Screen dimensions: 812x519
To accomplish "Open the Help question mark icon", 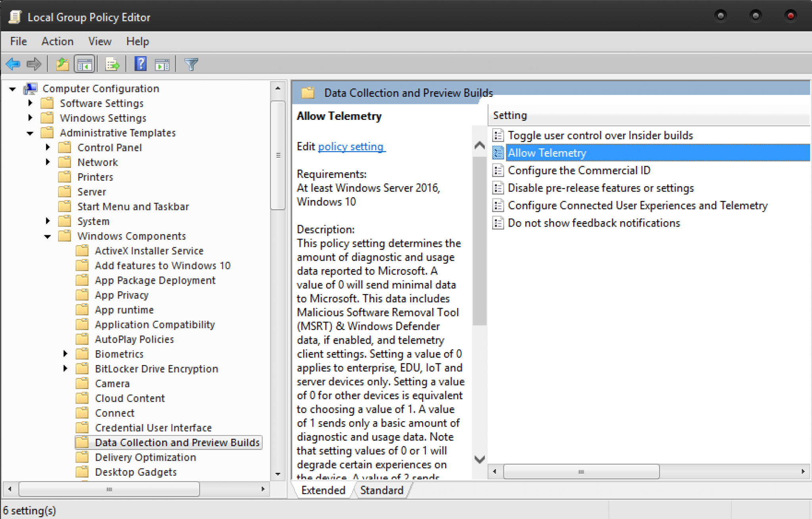I will point(140,64).
